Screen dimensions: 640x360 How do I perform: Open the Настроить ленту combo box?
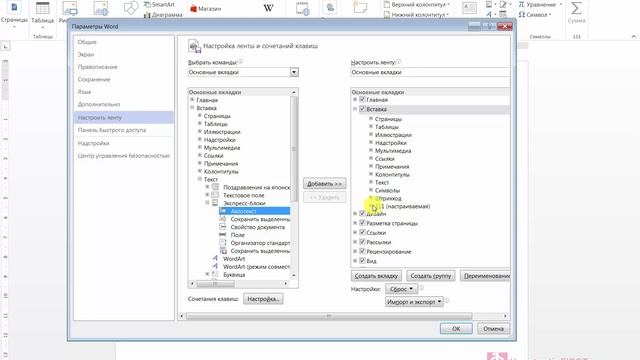click(430, 72)
